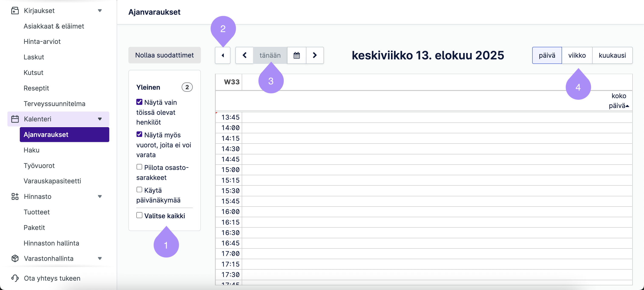Click the tänään button
644x290 pixels.
(x=270, y=55)
